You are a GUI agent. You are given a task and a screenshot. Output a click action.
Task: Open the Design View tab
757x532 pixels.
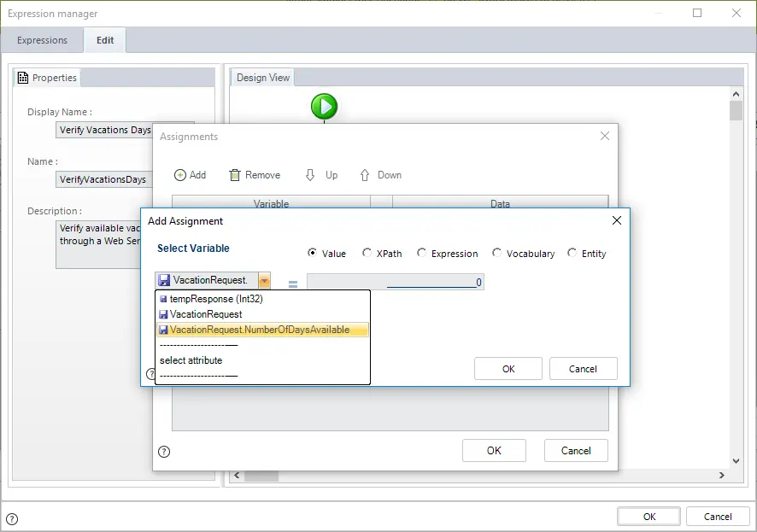point(262,78)
